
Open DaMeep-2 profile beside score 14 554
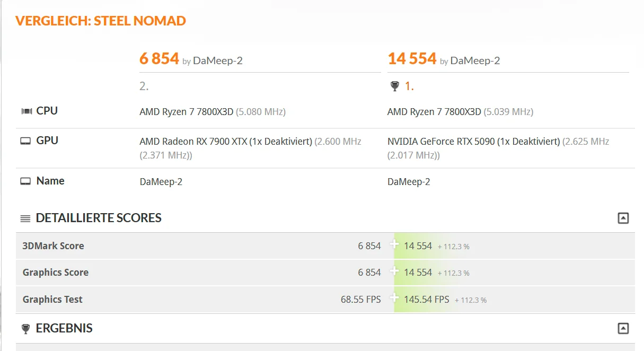(475, 60)
